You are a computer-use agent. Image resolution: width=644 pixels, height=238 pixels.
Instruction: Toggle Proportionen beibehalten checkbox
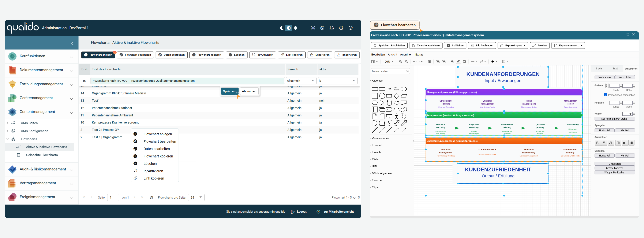605,95
